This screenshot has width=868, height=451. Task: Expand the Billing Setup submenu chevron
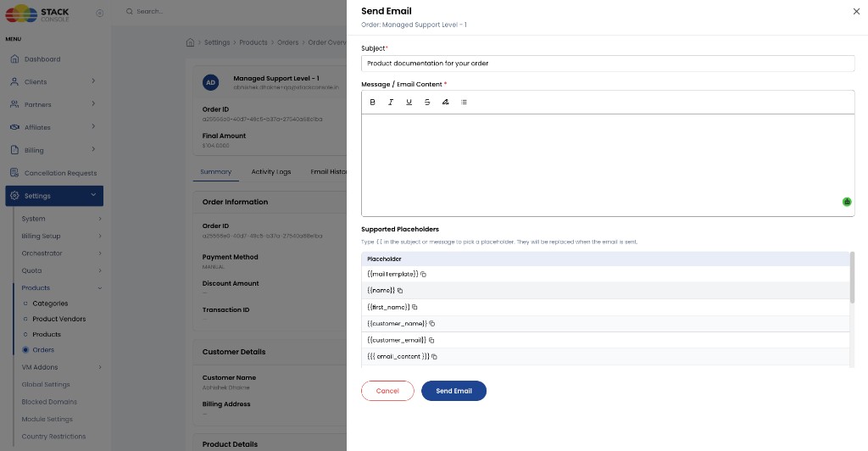(x=100, y=237)
